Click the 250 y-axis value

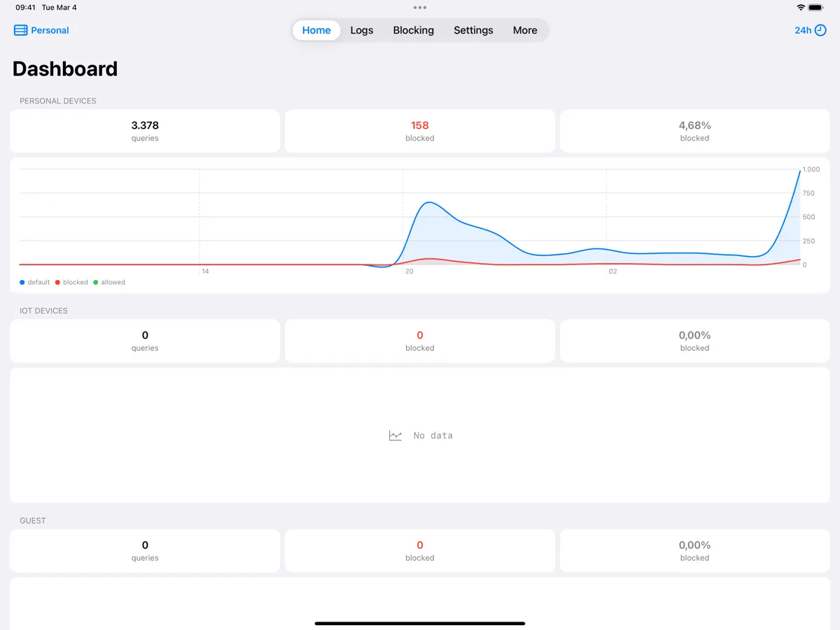pyautogui.click(x=808, y=241)
